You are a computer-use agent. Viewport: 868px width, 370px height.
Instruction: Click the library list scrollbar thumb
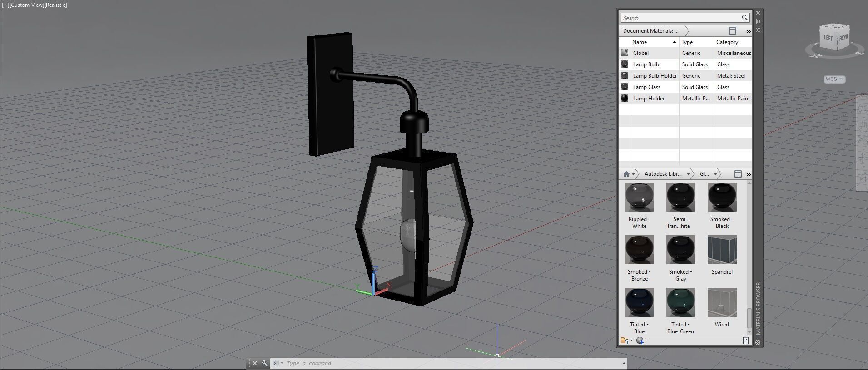749,318
